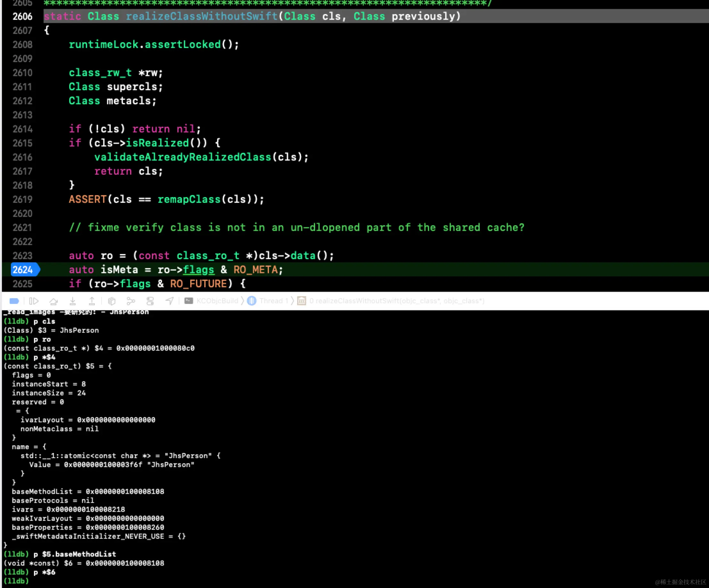Open the Debug View Hierarchy icon
The height and width of the screenshot is (588, 709).
[x=112, y=301]
